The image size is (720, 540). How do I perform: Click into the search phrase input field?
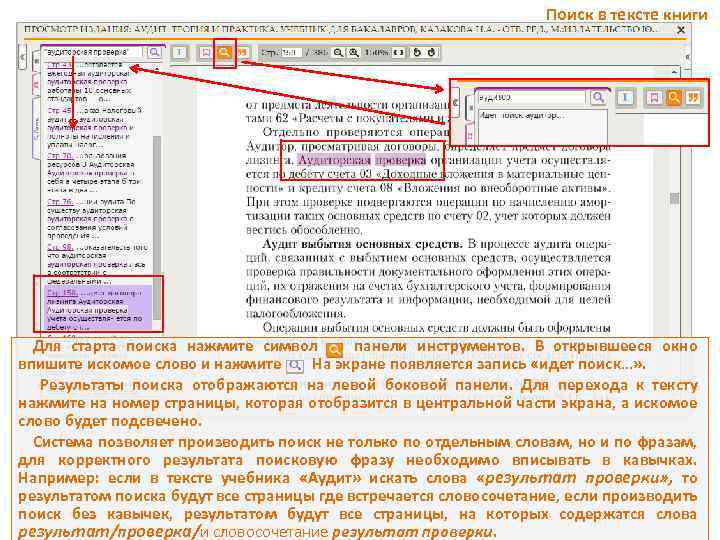click(94, 52)
